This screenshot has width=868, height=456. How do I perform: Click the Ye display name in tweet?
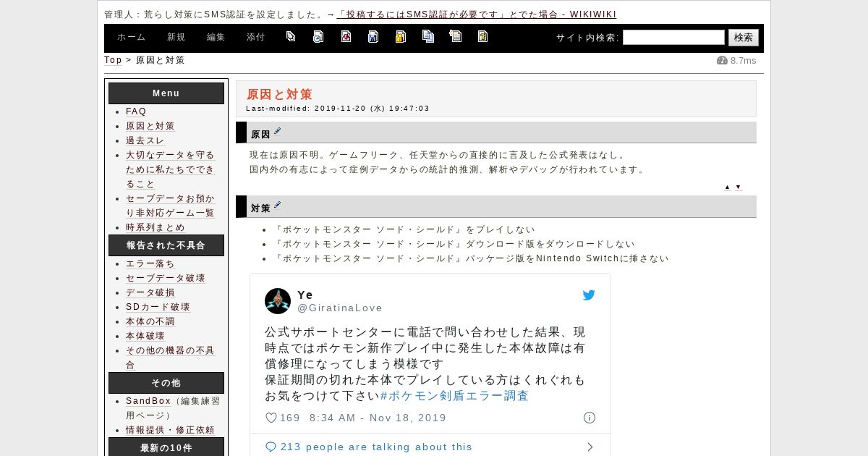305,295
